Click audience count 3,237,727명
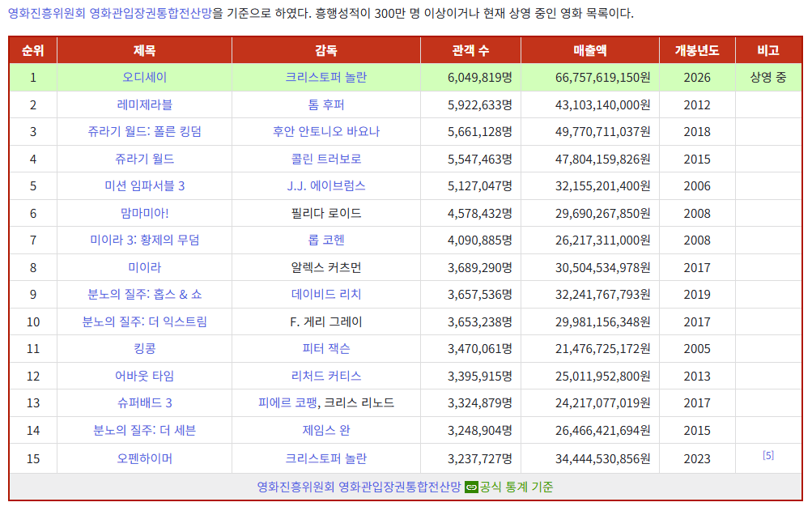 click(480, 459)
